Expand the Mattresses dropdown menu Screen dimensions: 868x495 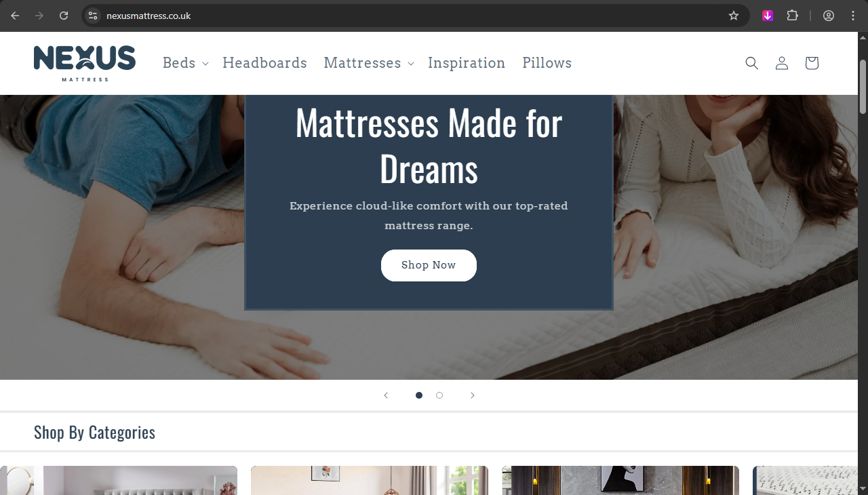click(368, 62)
